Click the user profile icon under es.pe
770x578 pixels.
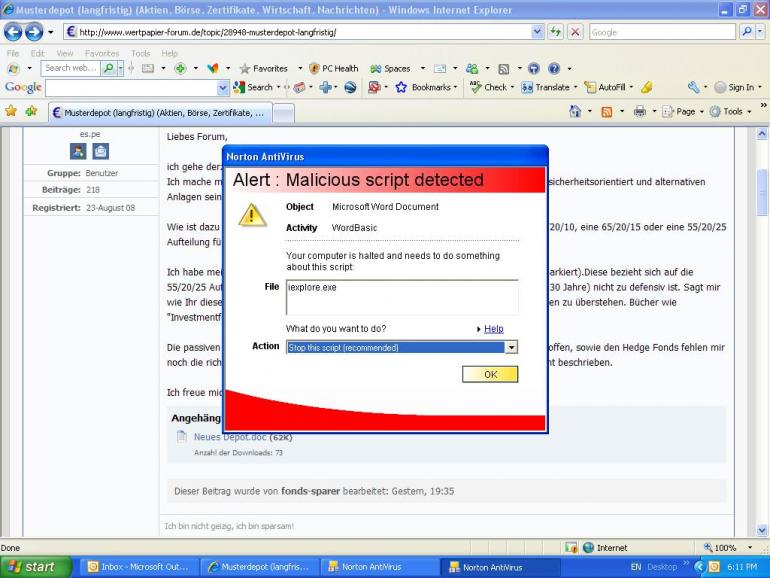(x=78, y=151)
